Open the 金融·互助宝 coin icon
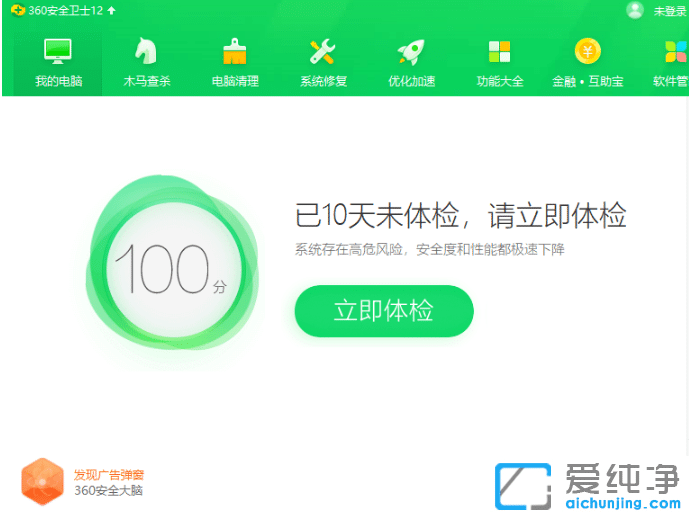 point(587,51)
